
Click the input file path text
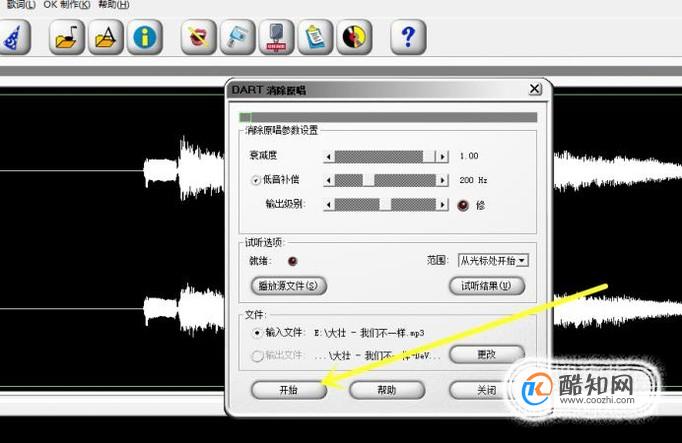pyautogui.click(x=369, y=333)
